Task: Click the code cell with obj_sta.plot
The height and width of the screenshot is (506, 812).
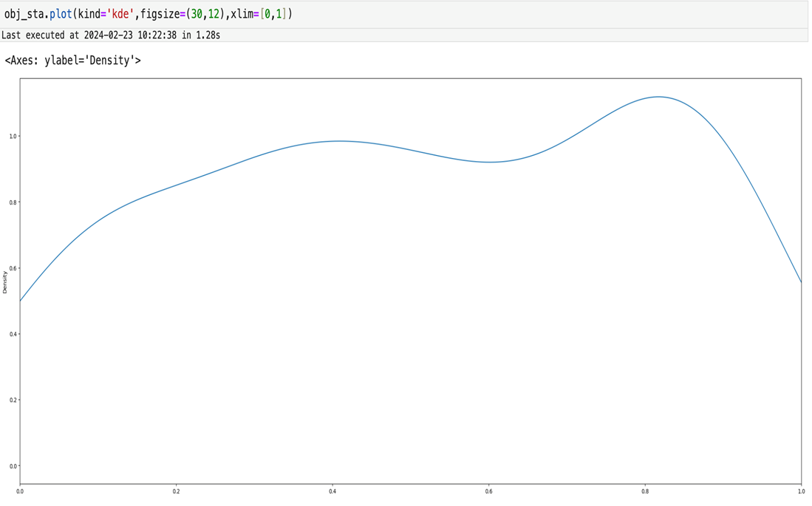Action: click(x=404, y=14)
